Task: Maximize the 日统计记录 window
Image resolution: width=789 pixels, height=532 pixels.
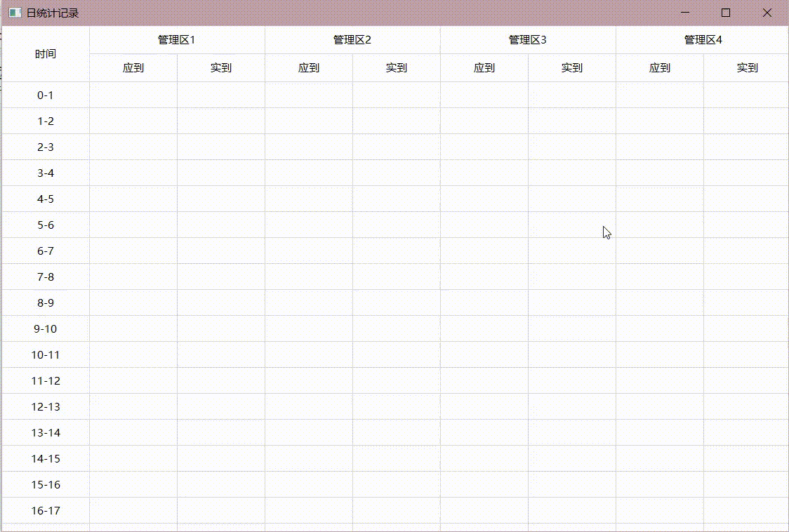Action: [726, 13]
